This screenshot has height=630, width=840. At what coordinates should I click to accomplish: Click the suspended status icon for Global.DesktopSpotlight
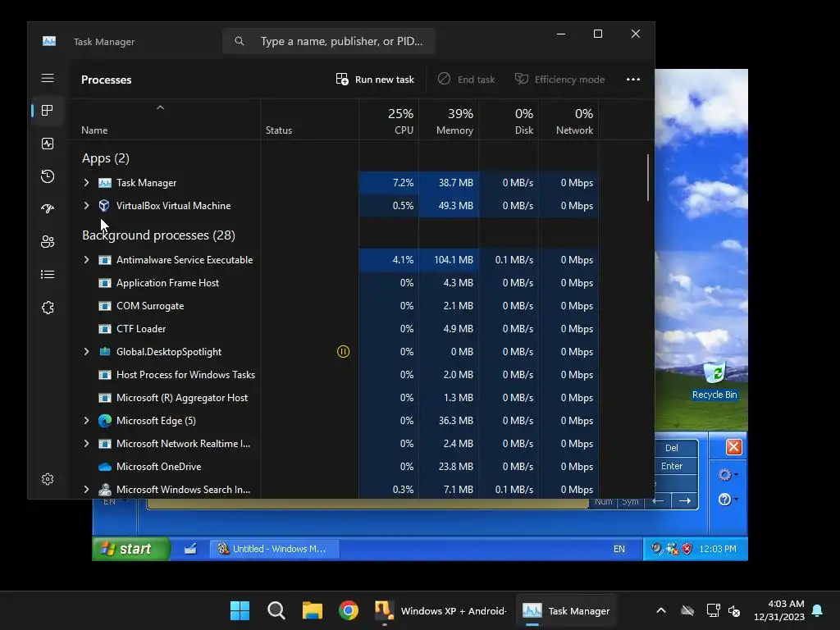coord(343,351)
